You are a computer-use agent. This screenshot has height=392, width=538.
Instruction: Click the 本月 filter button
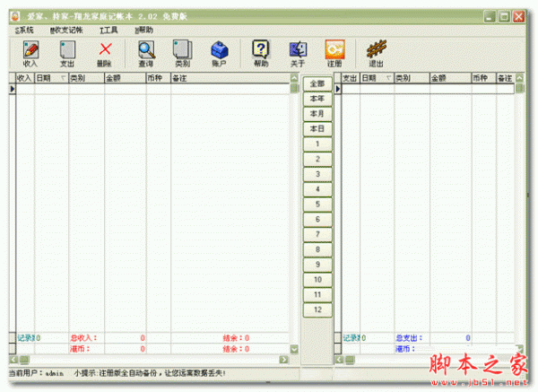(x=317, y=114)
